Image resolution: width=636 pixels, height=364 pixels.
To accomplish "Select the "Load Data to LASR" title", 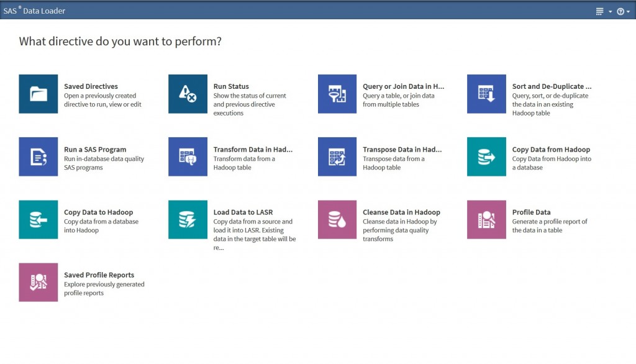I will coord(243,212).
